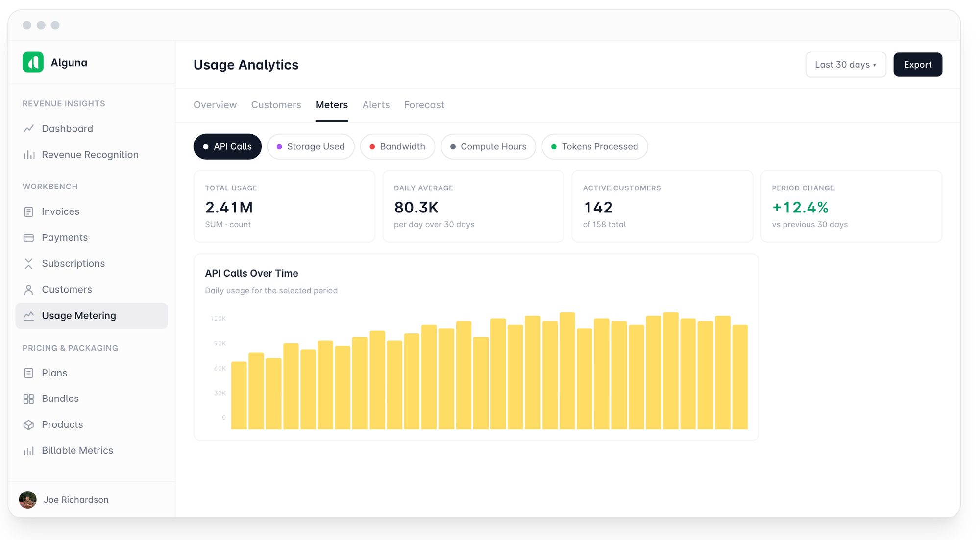Click the Daily Average 80.3K value
The width and height of the screenshot is (980, 540).
[416, 208]
